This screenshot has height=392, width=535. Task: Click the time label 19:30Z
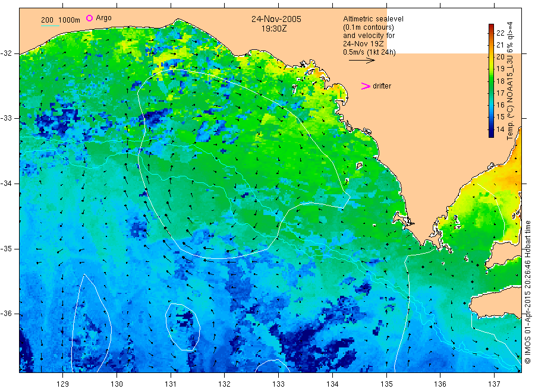tap(274, 29)
